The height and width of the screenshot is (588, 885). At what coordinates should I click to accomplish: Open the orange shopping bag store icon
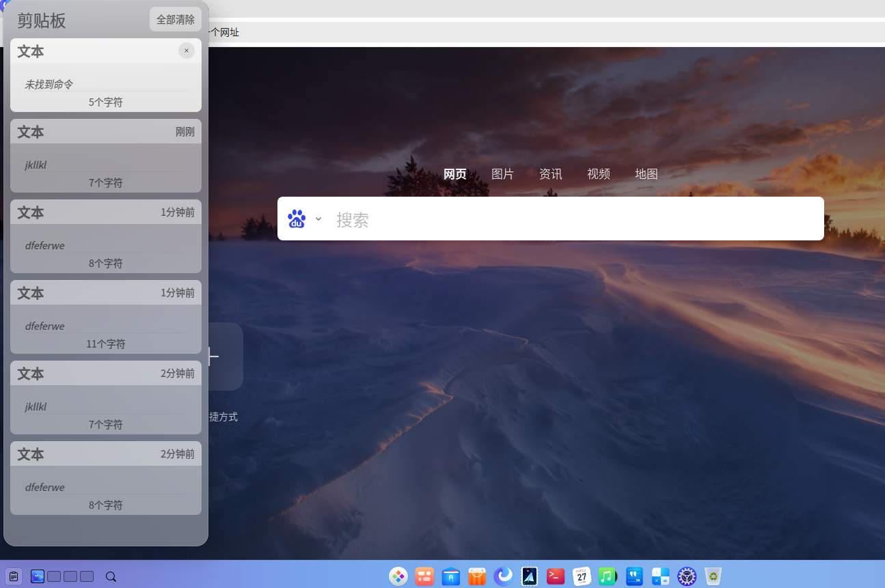tap(477, 576)
